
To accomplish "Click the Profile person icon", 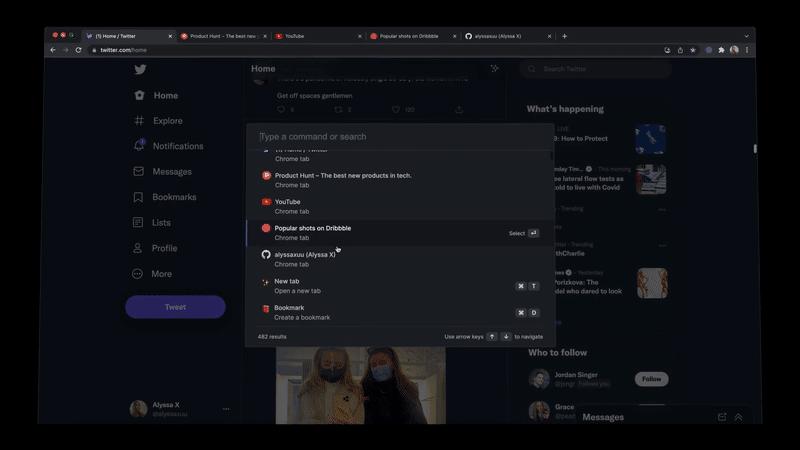I will point(137,248).
